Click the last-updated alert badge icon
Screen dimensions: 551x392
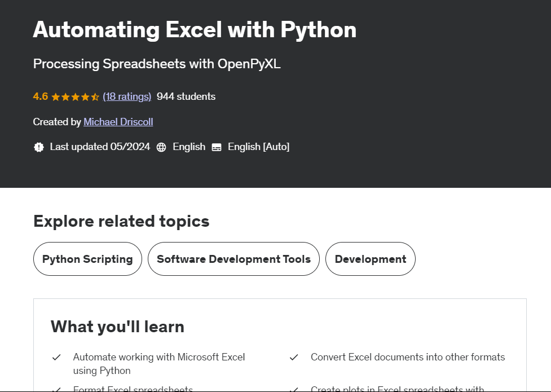[x=39, y=147]
